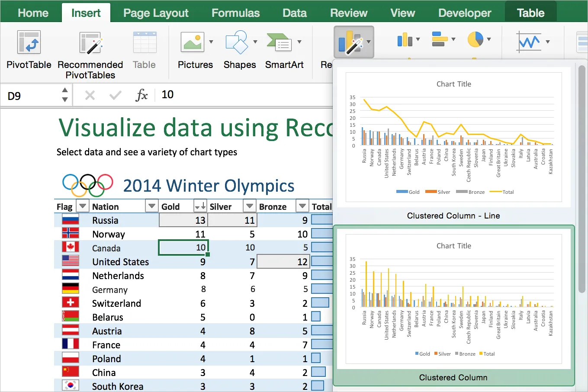
Task: Click the fx insert function button
Action: [x=142, y=95]
